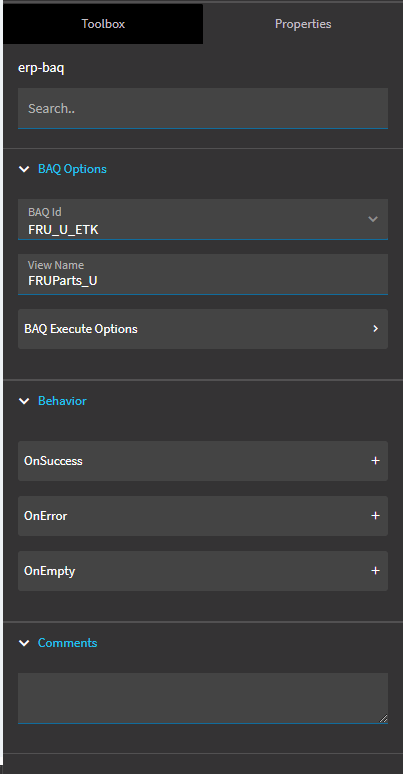Switch to the Toolbox tab
The image size is (403, 774).
[x=103, y=24]
